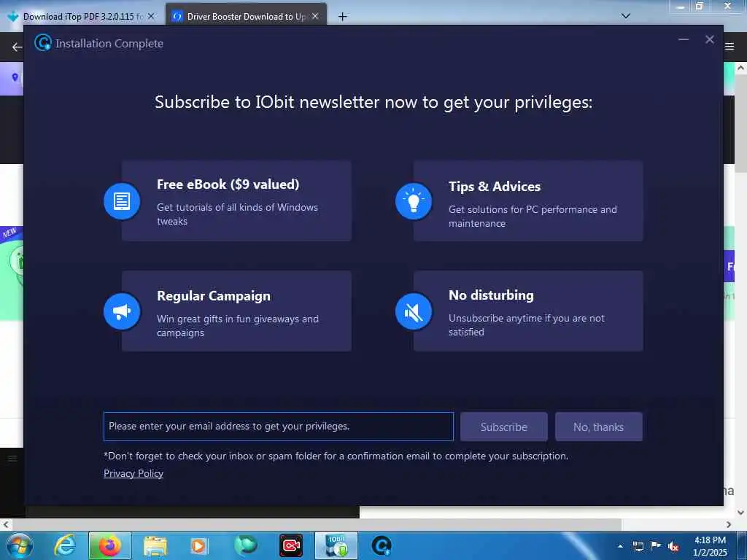Screen dimensions: 747x560
Task: Click the horizontal scrollbar left arrow
Action: click(x=5, y=524)
